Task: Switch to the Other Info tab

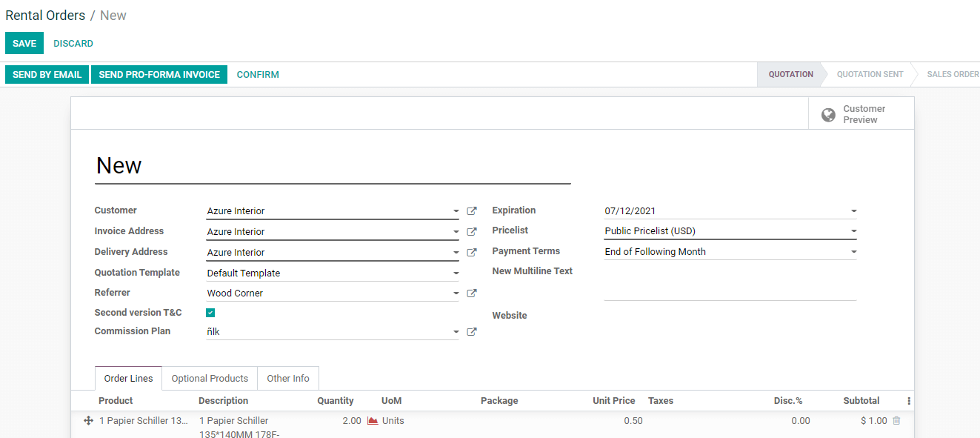Action: 288,378
